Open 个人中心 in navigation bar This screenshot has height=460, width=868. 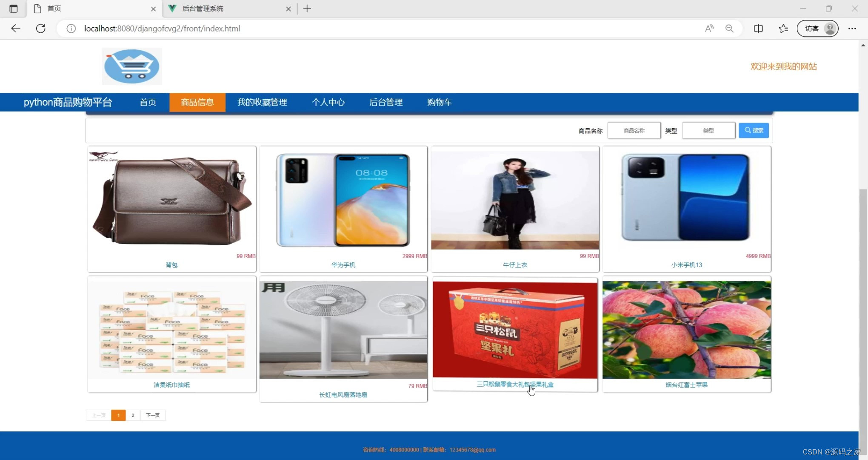tap(328, 102)
